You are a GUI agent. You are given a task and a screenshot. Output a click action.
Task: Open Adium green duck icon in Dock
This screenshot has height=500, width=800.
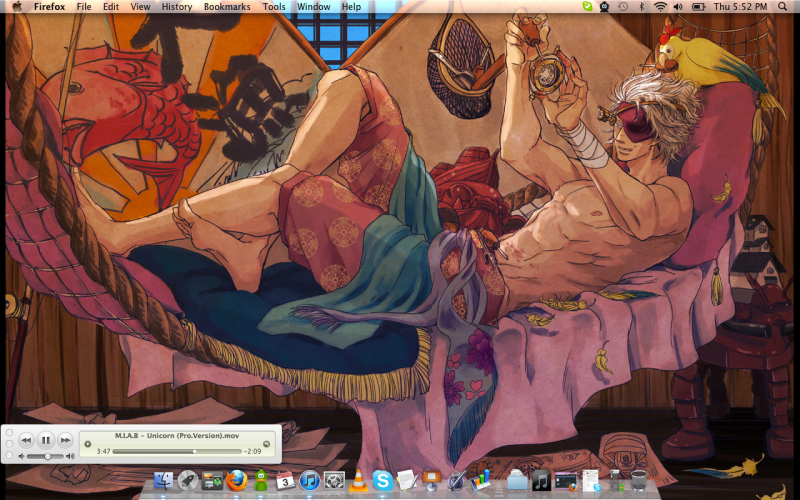click(261, 481)
